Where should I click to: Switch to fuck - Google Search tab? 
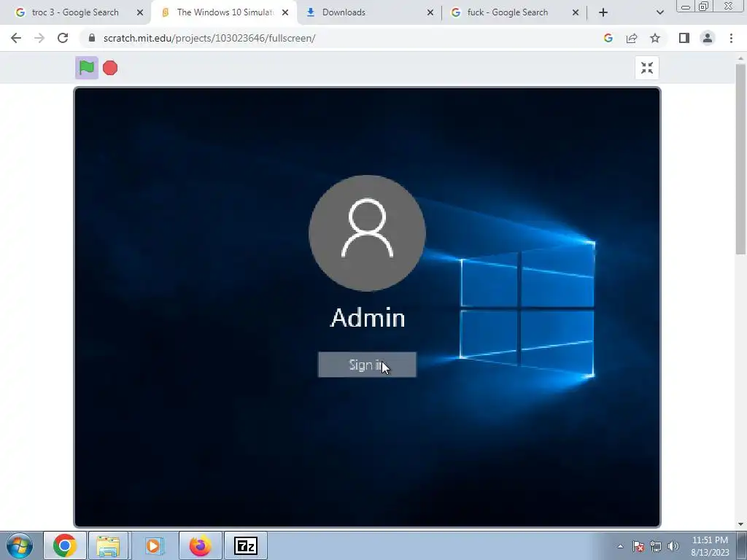click(514, 12)
